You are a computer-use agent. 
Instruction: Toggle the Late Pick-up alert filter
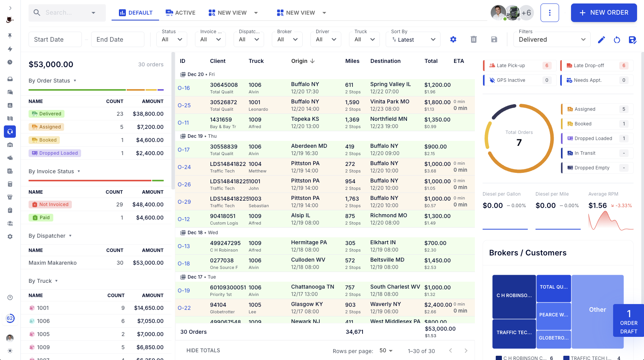click(519, 66)
